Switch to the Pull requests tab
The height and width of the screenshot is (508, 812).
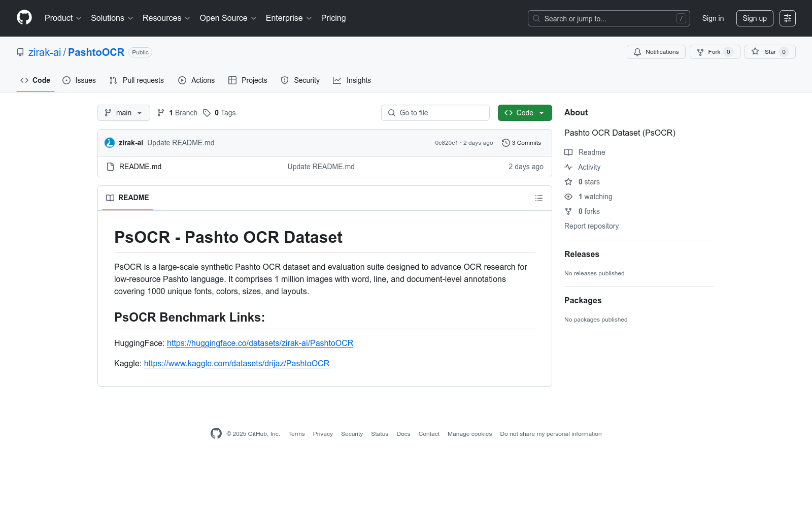137,80
